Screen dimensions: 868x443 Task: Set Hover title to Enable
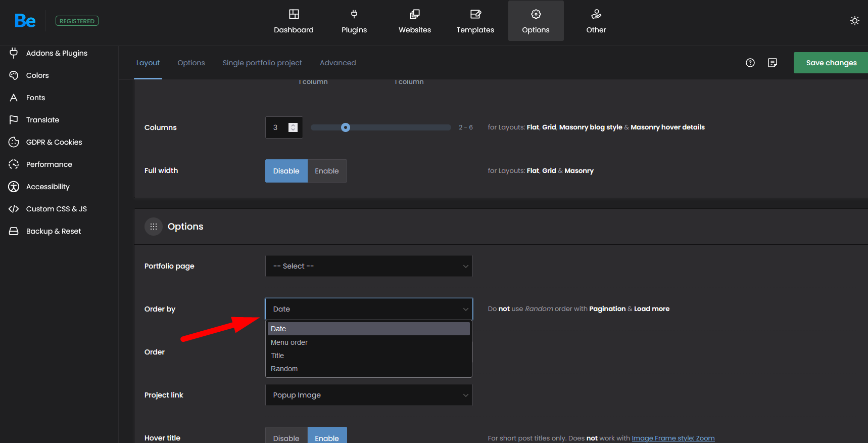click(x=327, y=435)
